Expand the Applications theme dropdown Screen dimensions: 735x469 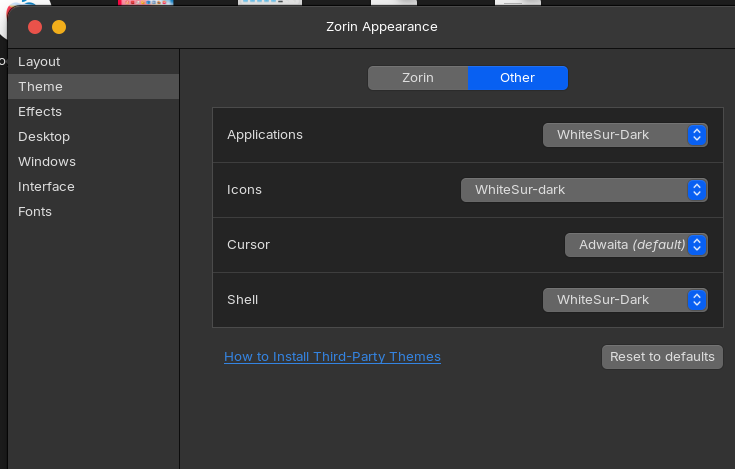(x=625, y=135)
